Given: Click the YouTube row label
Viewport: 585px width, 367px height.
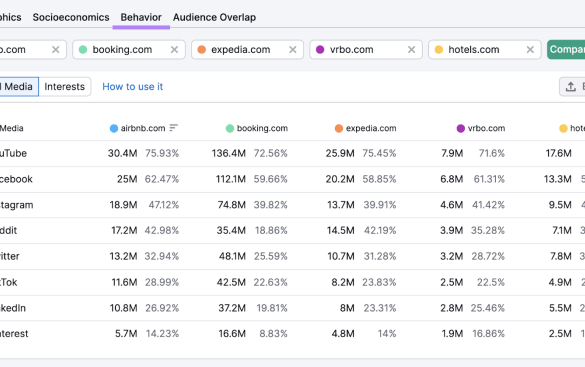Looking at the screenshot, I should coord(13,153).
